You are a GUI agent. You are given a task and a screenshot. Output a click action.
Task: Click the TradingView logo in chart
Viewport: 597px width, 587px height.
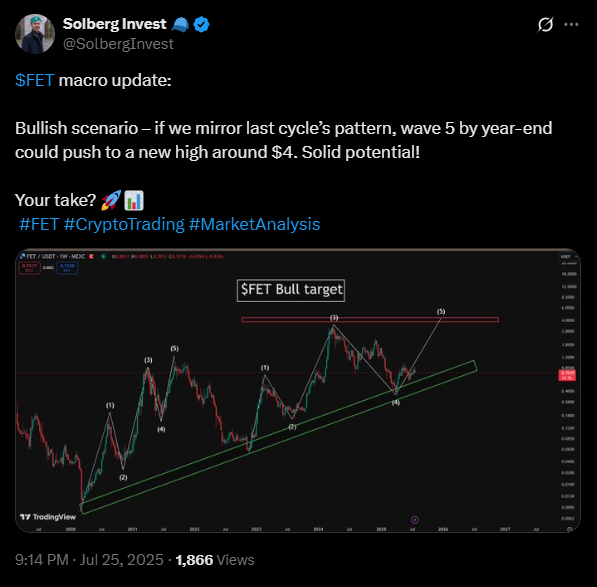pos(48,517)
